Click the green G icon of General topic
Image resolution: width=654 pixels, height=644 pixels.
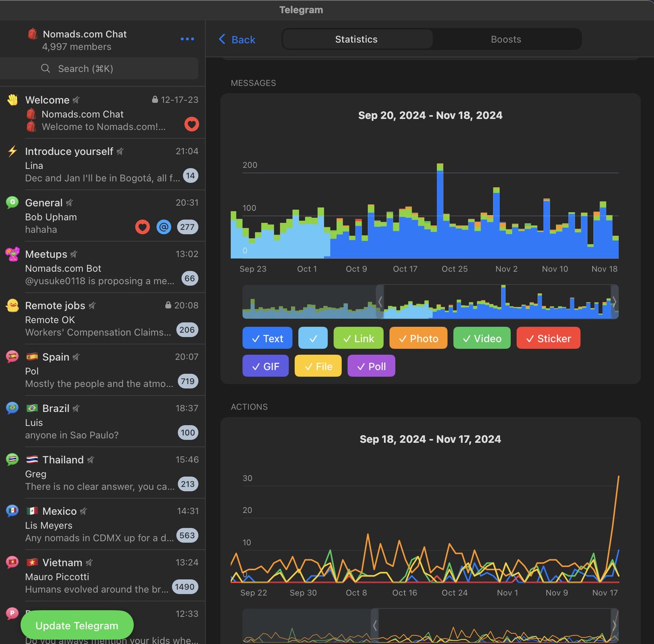click(x=13, y=202)
